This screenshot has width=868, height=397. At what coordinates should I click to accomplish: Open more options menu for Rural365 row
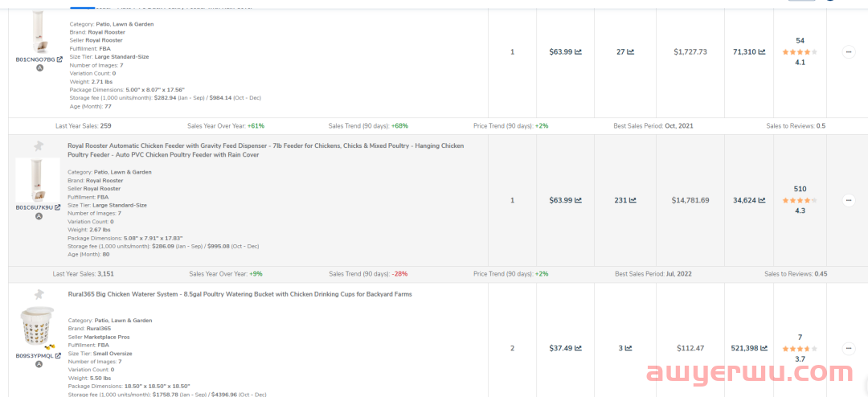click(849, 348)
